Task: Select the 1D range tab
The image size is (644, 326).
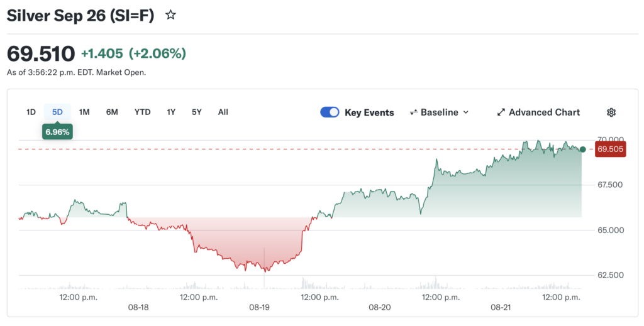Action: (x=31, y=112)
